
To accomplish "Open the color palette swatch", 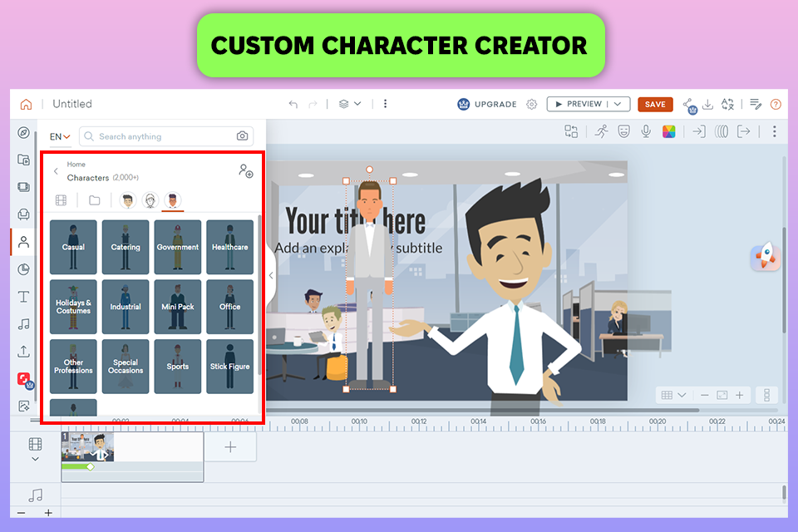I will click(668, 131).
